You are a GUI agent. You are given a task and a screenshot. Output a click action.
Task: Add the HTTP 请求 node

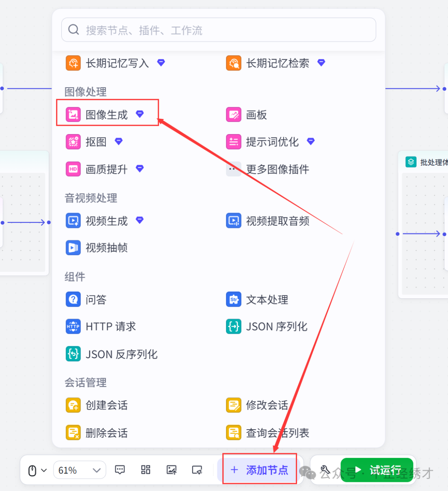tap(100, 327)
